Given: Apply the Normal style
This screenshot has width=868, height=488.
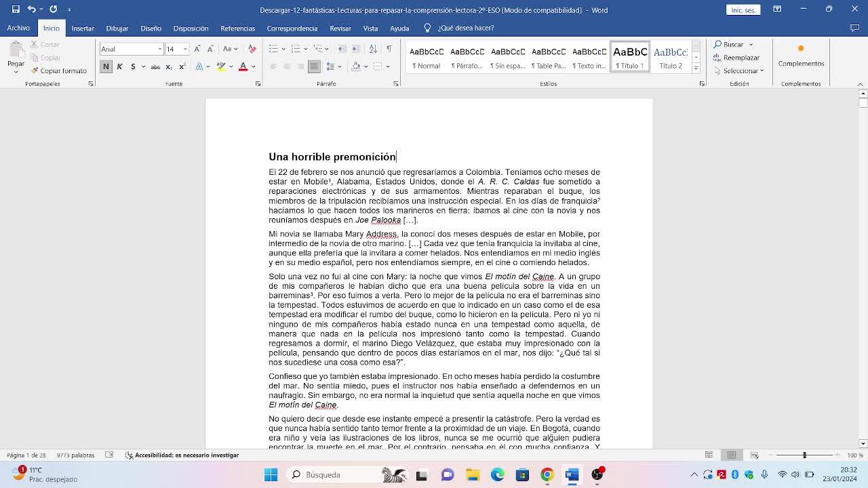Looking at the screenshot, I should point(427,57).
